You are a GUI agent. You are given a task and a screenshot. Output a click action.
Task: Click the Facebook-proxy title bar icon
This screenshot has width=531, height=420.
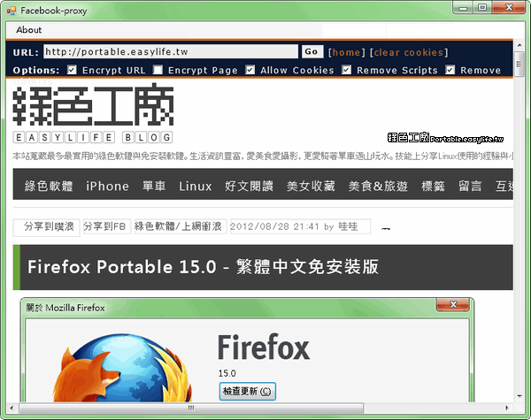12,11
